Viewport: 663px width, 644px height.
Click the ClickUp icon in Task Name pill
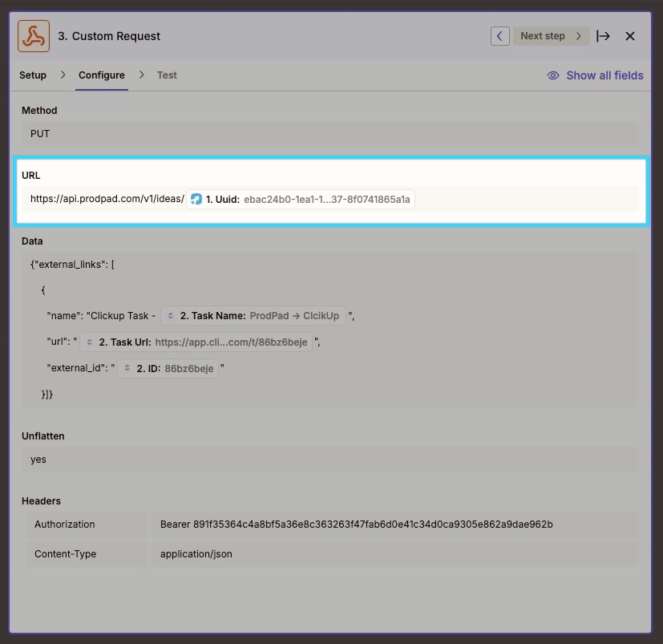[x=171, y=316]
